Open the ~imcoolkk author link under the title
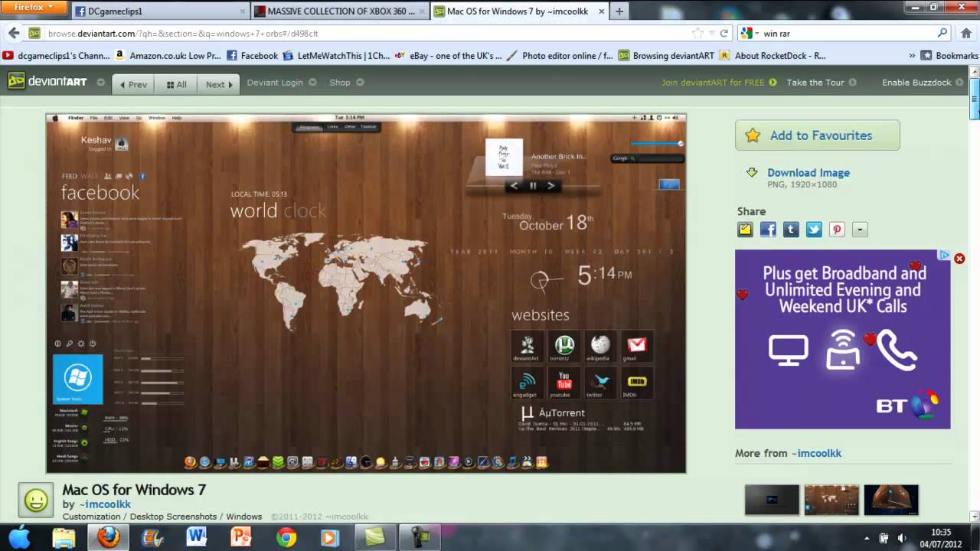This screenshot has width=980, height=551. [x=106, y=504]
